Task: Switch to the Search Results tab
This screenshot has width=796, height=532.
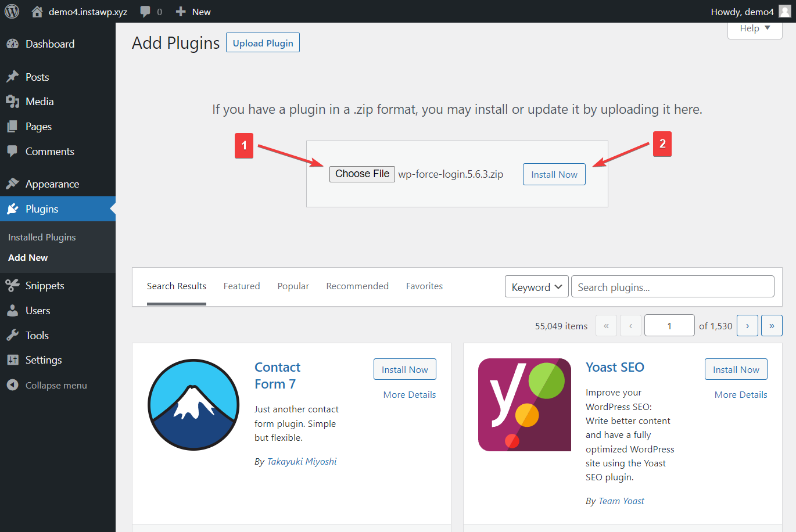Action: point(177,286)
